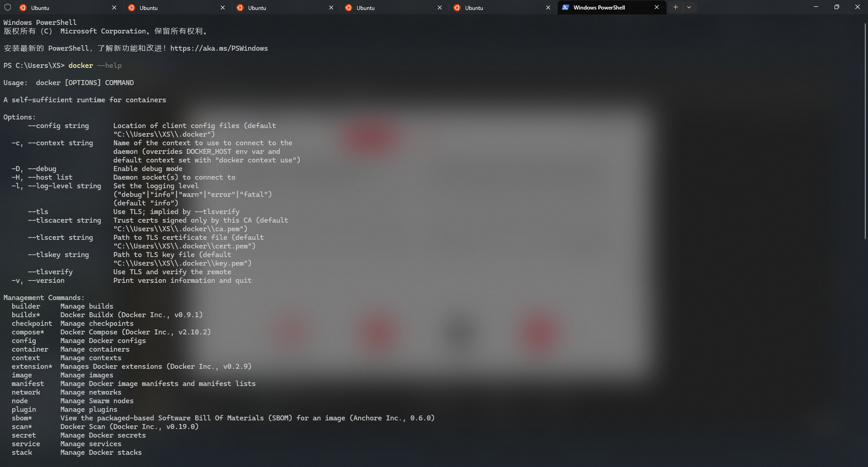Click the 'builder' command name
868x467 pixels.
point(26,306)
